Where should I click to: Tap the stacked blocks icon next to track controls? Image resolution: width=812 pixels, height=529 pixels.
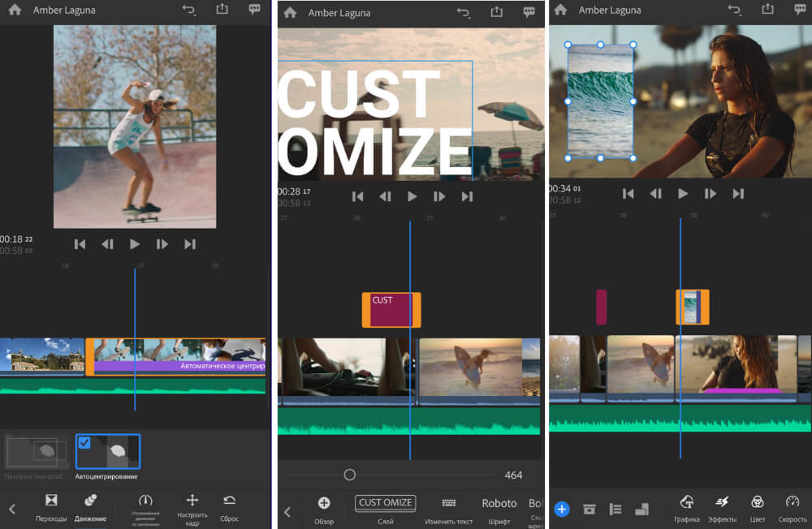tap(642, 509)
